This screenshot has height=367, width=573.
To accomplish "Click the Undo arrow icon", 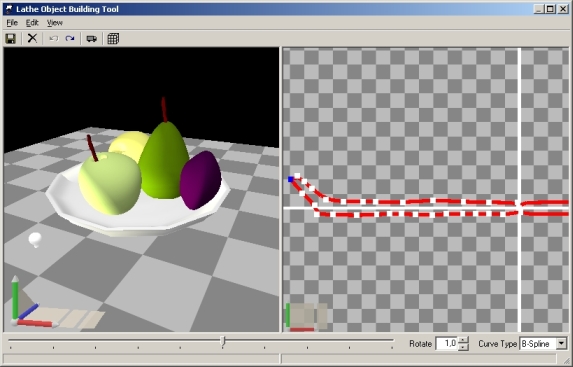I will point(54,38).
